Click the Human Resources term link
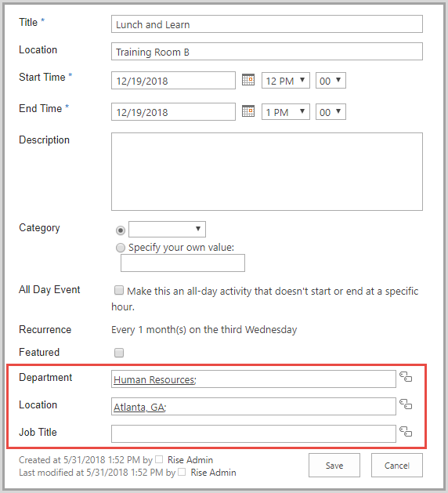 154,380
